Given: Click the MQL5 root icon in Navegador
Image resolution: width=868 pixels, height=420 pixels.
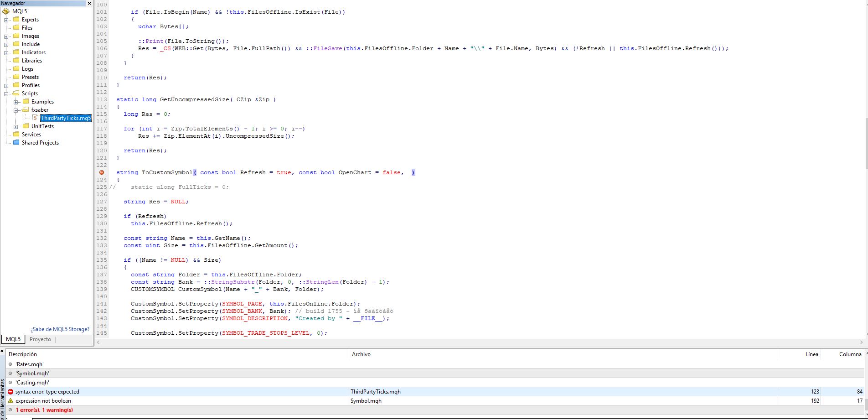Looking at the screenshot, I should pos(6,11).
